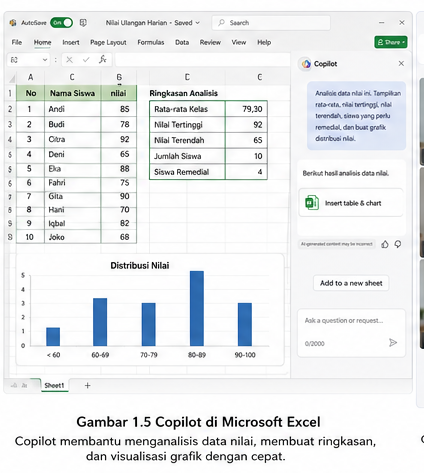Click the sheet navigation arrows at bottom left
Screen dimensions: 424x473
(19, 385)
